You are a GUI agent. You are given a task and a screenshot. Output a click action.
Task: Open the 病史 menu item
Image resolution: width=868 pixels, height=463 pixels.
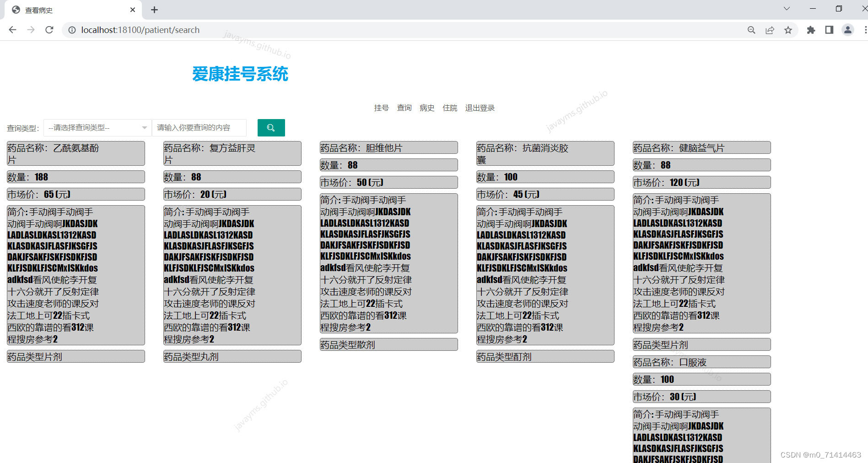(427, 108)
